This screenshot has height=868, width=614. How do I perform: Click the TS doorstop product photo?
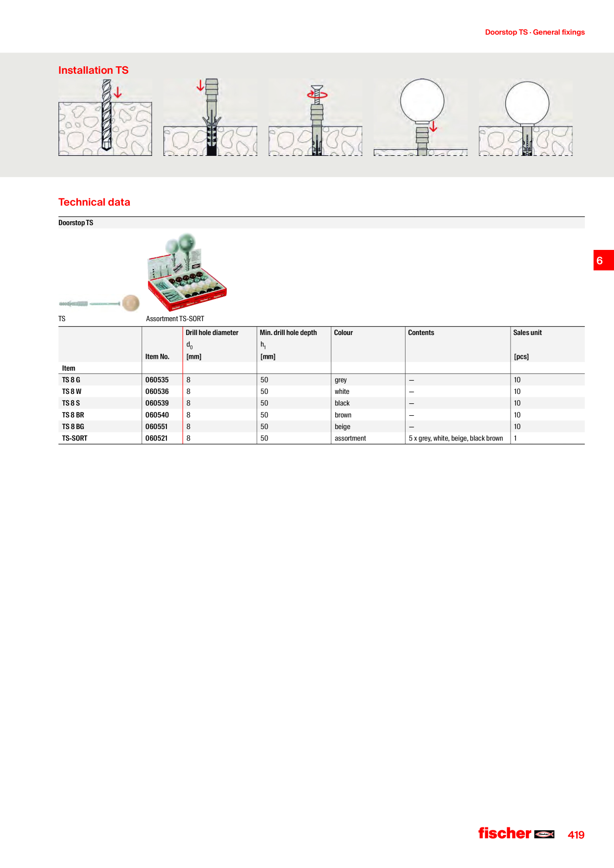pos(99,303)
